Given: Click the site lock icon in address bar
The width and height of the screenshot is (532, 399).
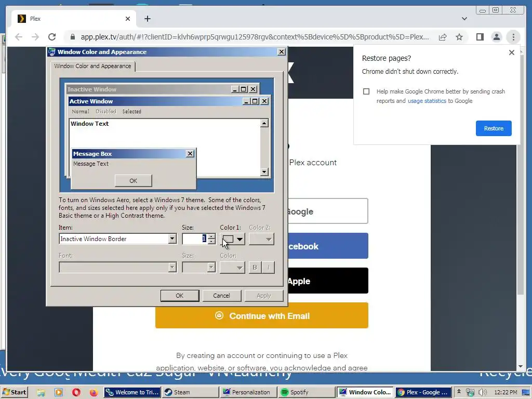Looking at the screenshot, I should tap(72, 37).
